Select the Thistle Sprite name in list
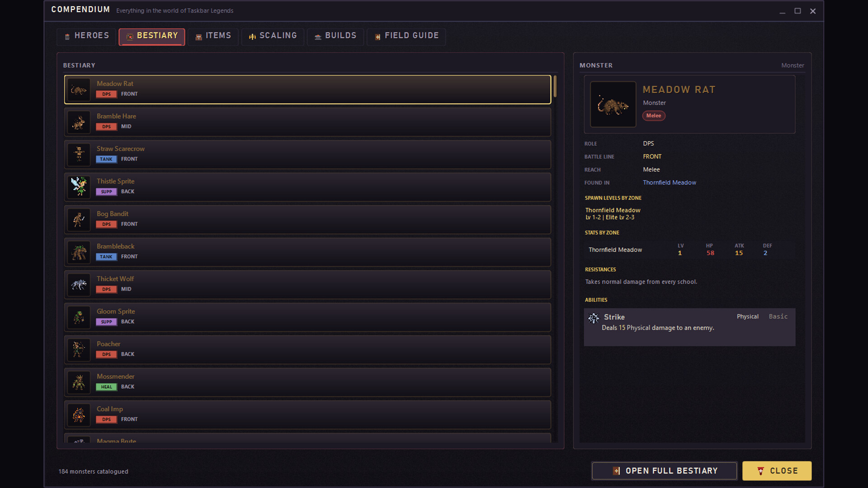Image resolution: width=868 pixels, height=488 pixels. coord(115,181)
